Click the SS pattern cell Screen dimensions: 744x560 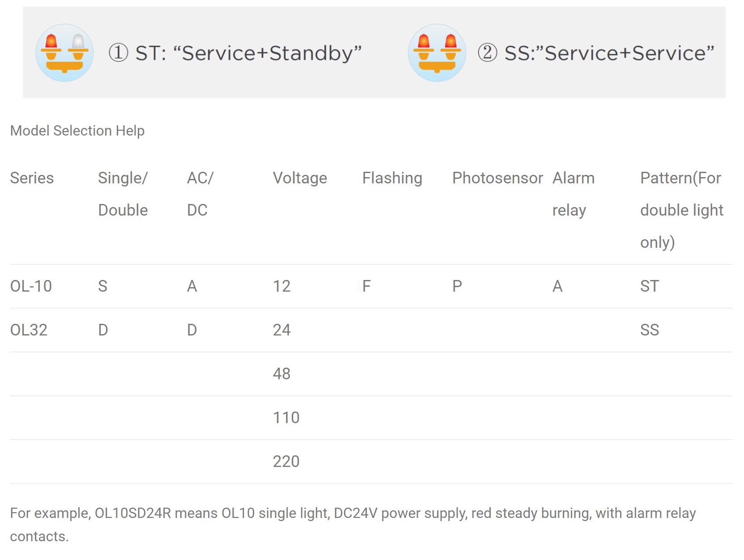click(649, 330)
